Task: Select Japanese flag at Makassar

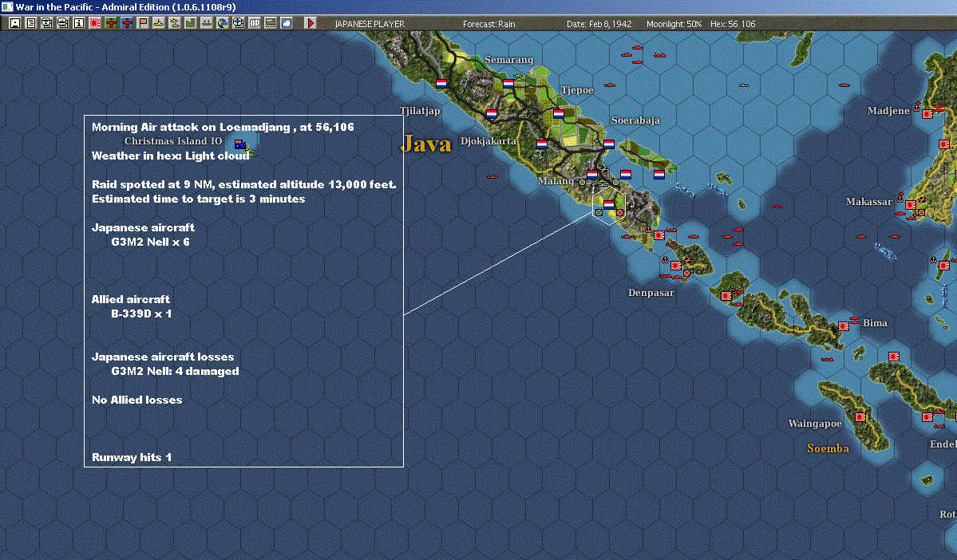Action: click(911, 205)
